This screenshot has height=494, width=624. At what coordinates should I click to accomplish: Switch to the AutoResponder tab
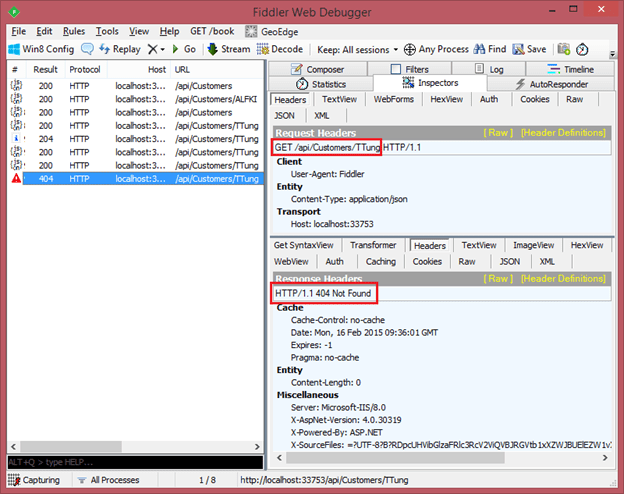(551, 84)
